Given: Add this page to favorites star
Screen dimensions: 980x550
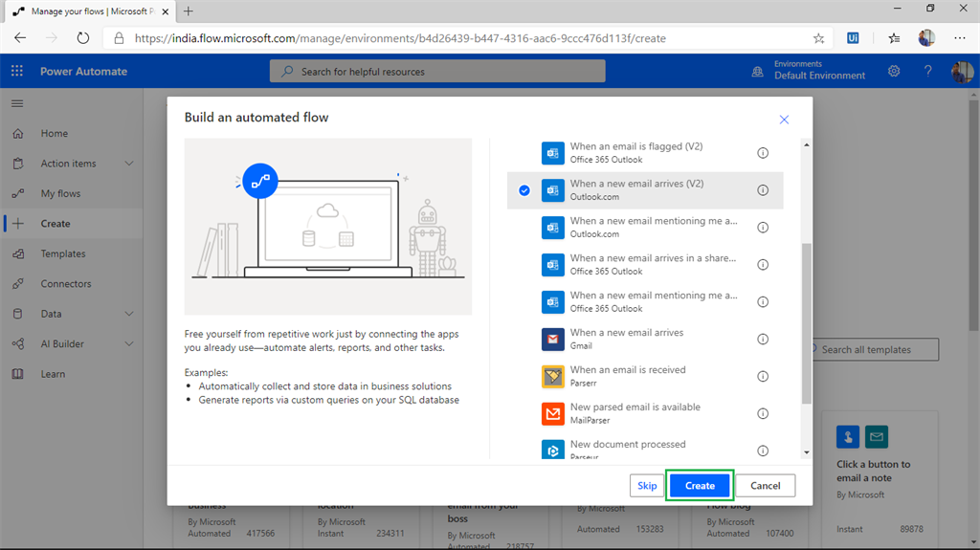Looking at the screenshot, I should pyautogui.click(x=819, y=38).
